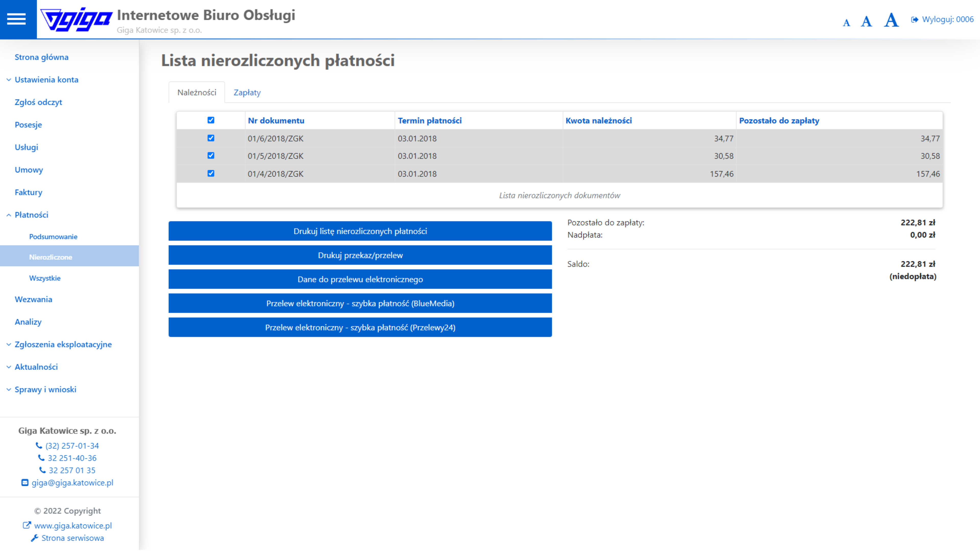Open Usługi menu item
The height and width of the screenshot is (551, 980).
pos(26,147)
